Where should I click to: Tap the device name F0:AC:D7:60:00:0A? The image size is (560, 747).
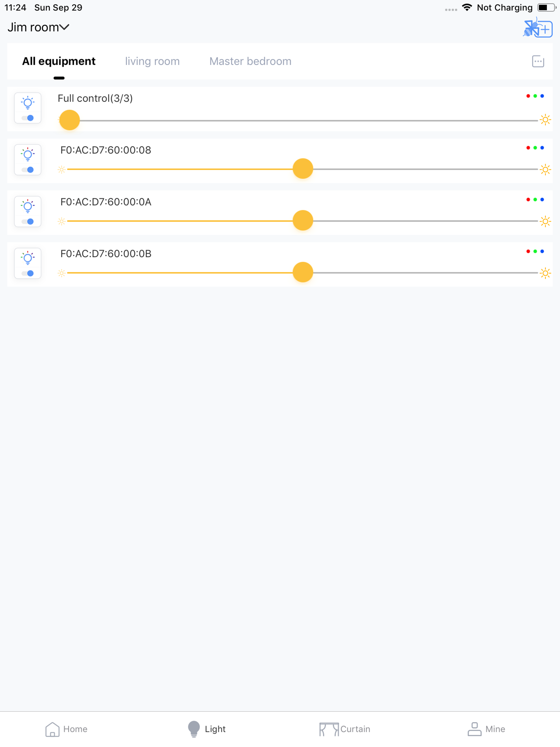click(x=106, y=202)
